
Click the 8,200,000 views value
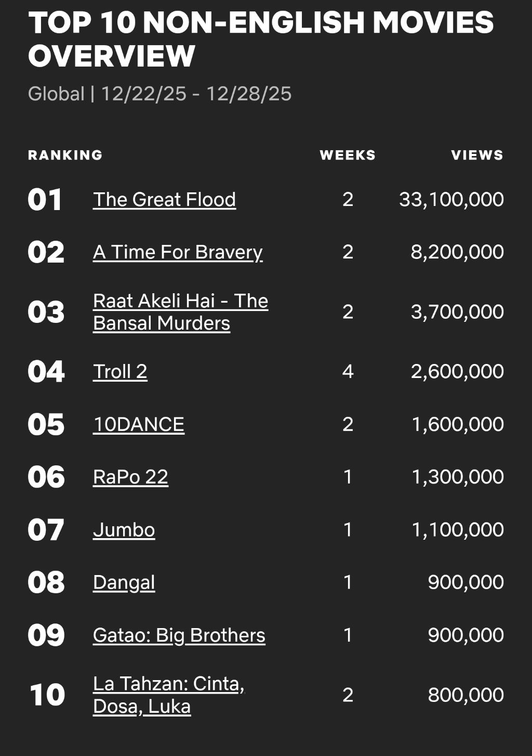[x=457, y=252]
